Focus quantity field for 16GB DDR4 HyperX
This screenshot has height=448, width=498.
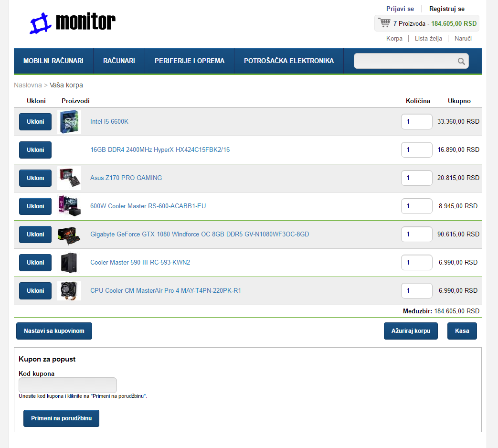(x=417, y=149)
